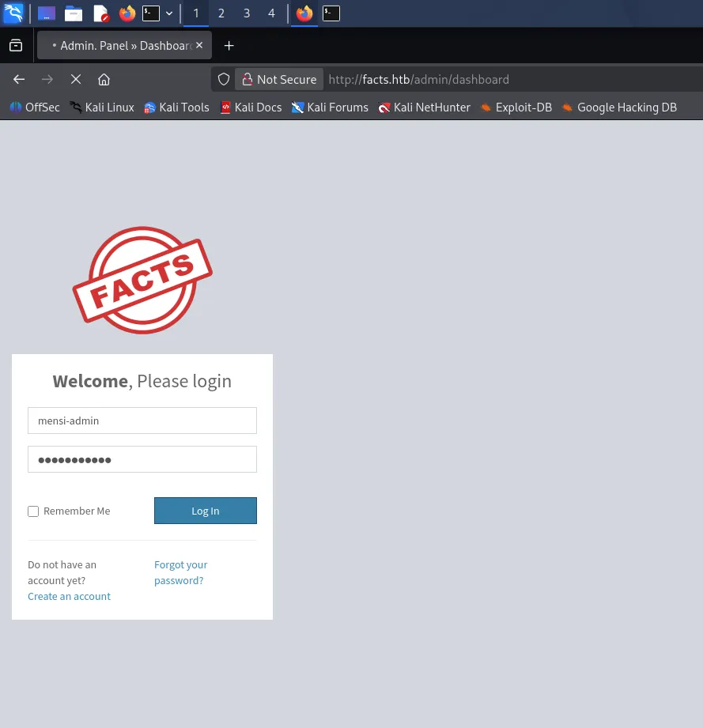This screenshot has height=728, width=703.
Task: Open the Exploit-DB bookmark
Action: [x=516, y=108]
